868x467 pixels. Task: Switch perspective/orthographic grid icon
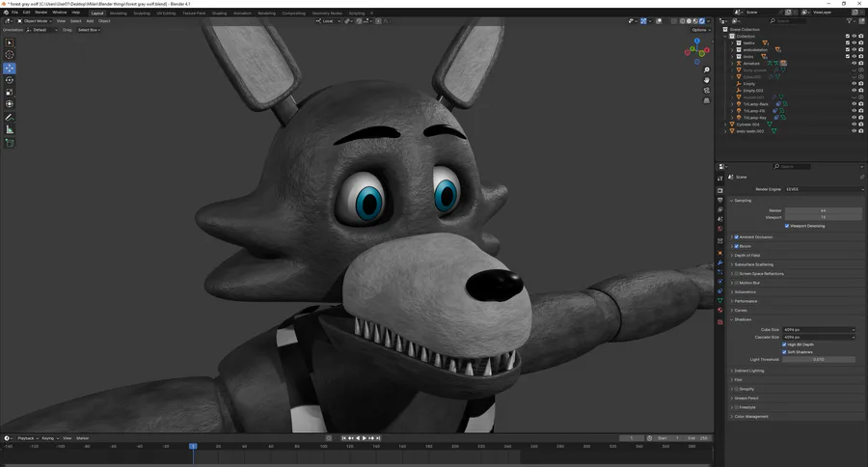(706, 100)
